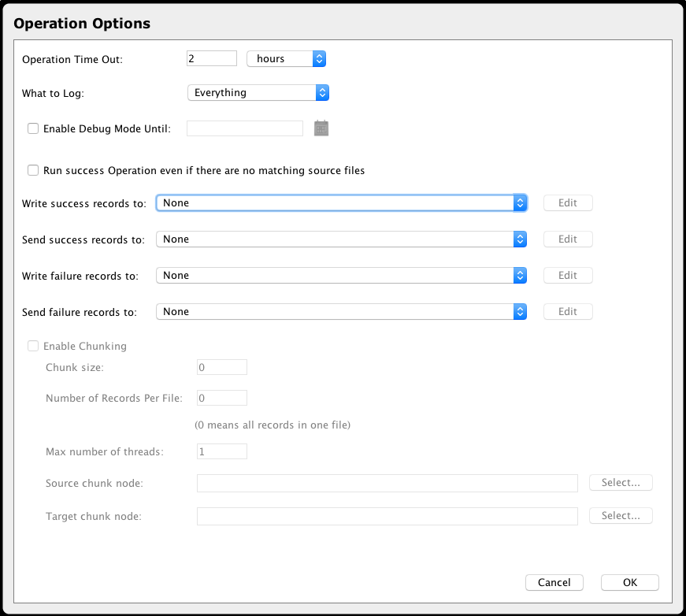686x616 pixels.
Task: Click Select for Source chunk node
Action: (620, 483)
